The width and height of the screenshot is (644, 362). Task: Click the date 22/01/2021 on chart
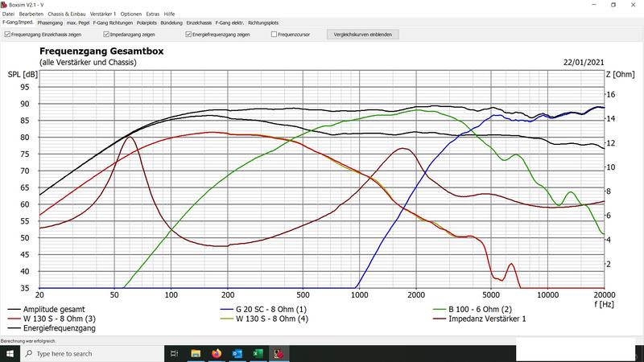tap(584, 63)
